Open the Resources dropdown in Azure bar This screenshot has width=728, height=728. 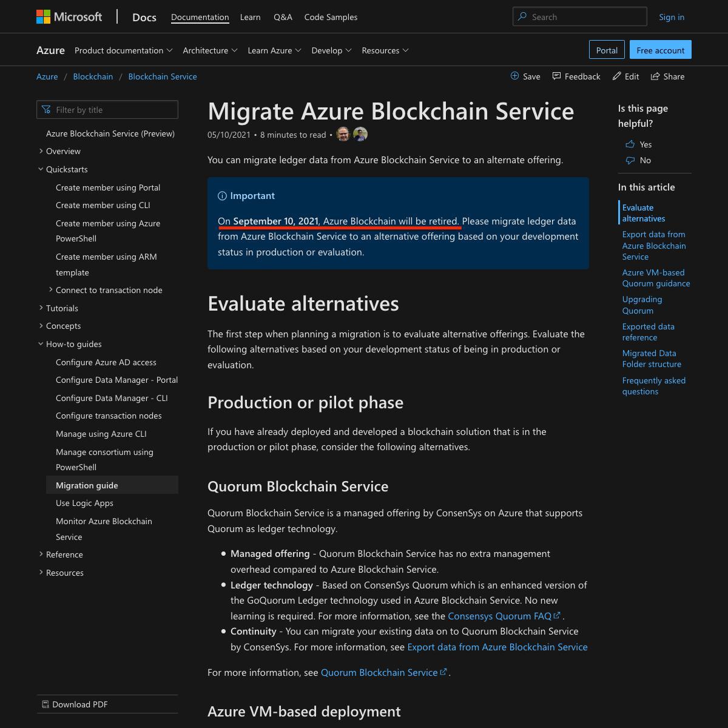[385, 50]
